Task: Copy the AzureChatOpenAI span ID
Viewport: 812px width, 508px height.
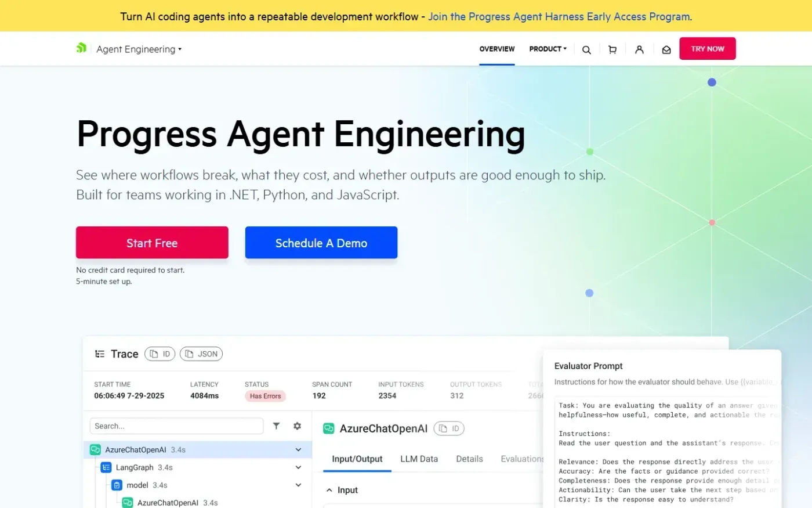Action: click(449, 428)
